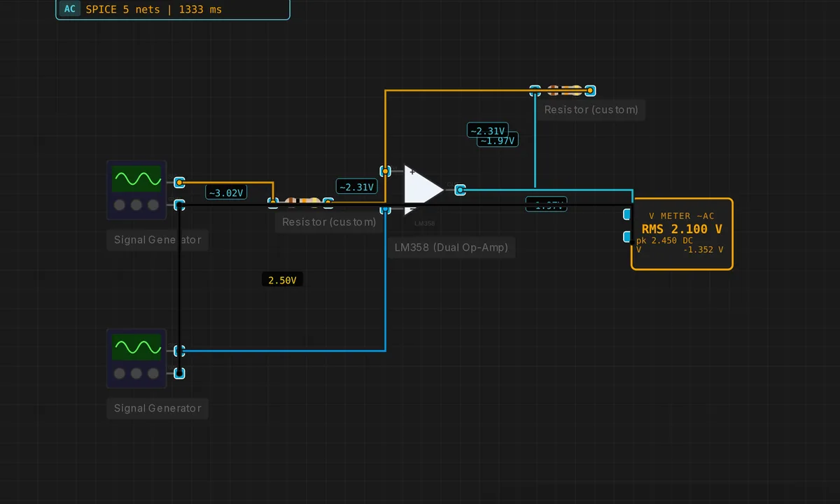Click the input resistor's left pin
The image size is (840, 504).
coord(273,203)
